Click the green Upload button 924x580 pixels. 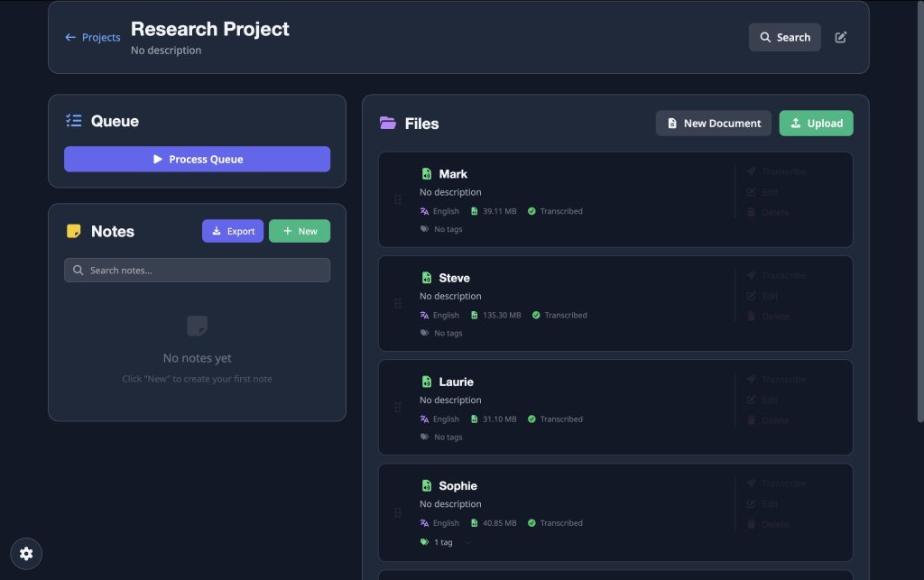click(x=816, y=123)
